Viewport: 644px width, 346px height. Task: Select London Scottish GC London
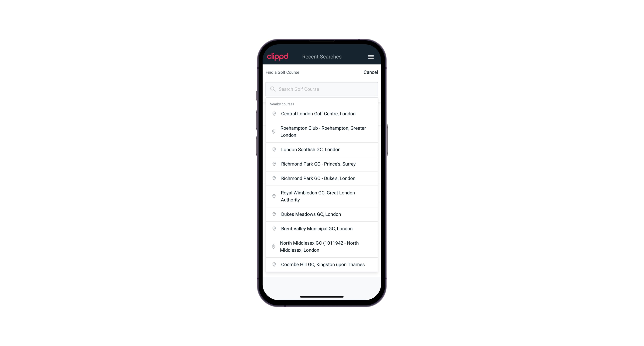pyautogui.click(x=322, y=149)
